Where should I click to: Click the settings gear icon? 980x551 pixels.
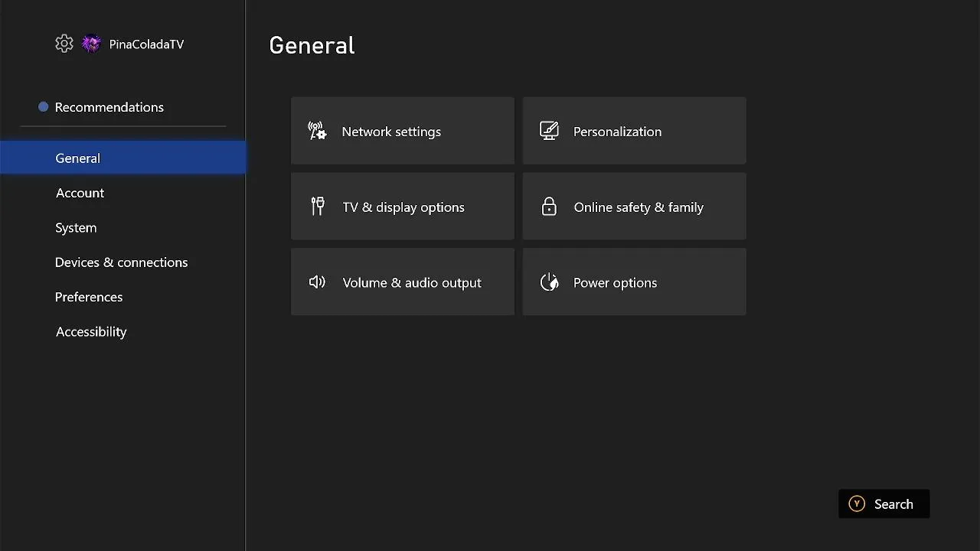64,44
